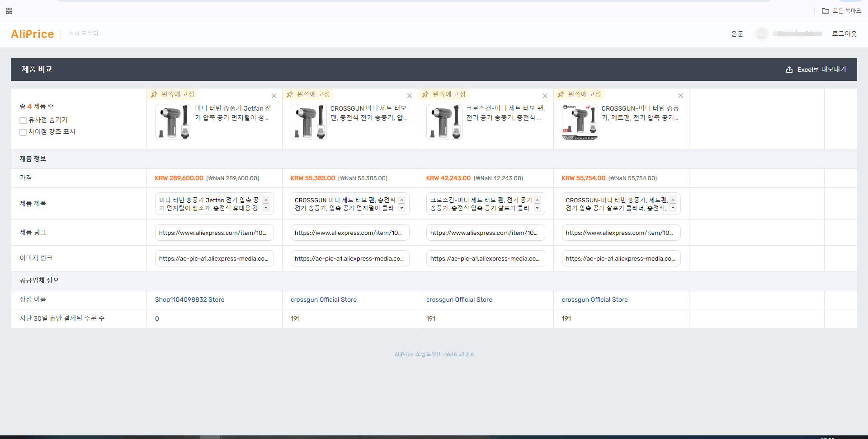Click the 로그아웃 link
The image size is (868, 439).
click(844, 34)
